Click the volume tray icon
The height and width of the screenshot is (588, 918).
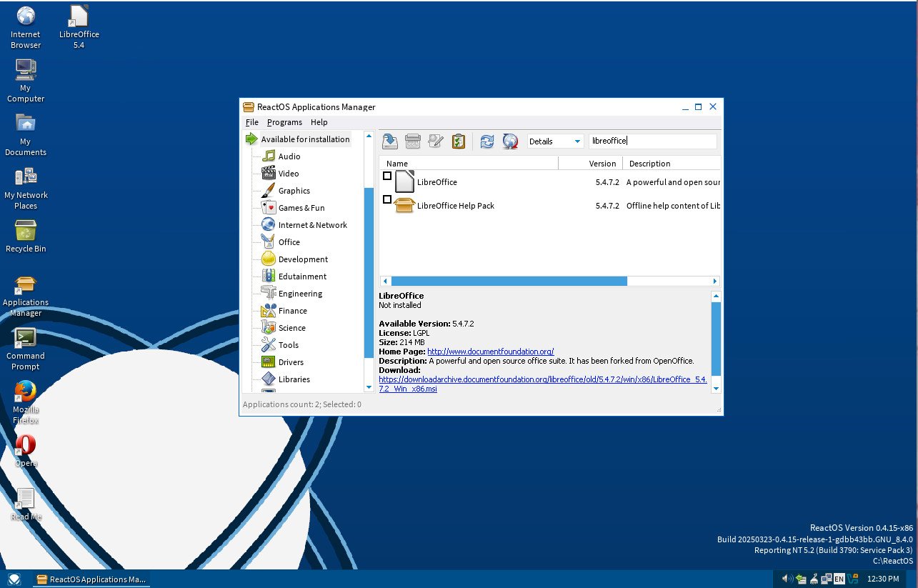point(787,579)
